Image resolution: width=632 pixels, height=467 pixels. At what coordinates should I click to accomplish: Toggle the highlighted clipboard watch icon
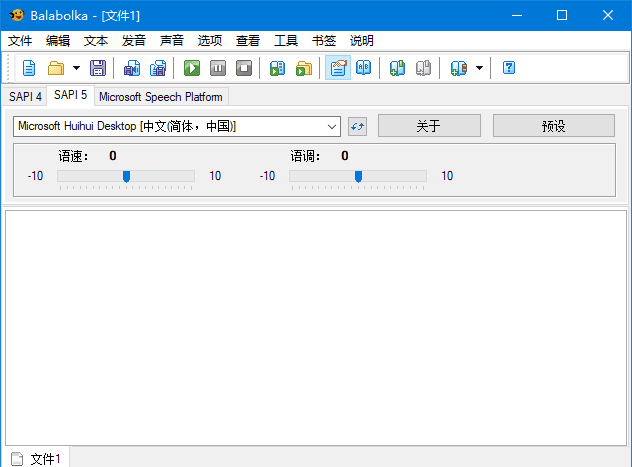[338, 68]
